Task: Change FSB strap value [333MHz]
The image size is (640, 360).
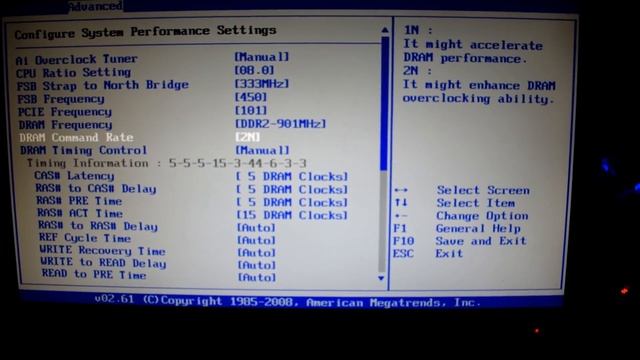Action: click(262, 84)
